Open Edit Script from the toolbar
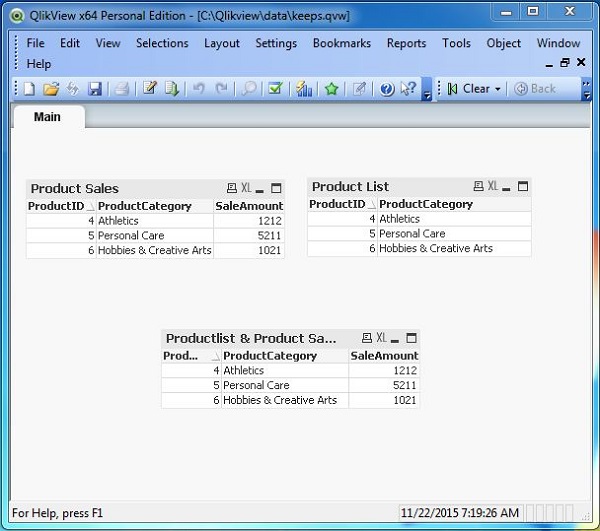This screenshot has width=600, height=531. click(150, 89)
